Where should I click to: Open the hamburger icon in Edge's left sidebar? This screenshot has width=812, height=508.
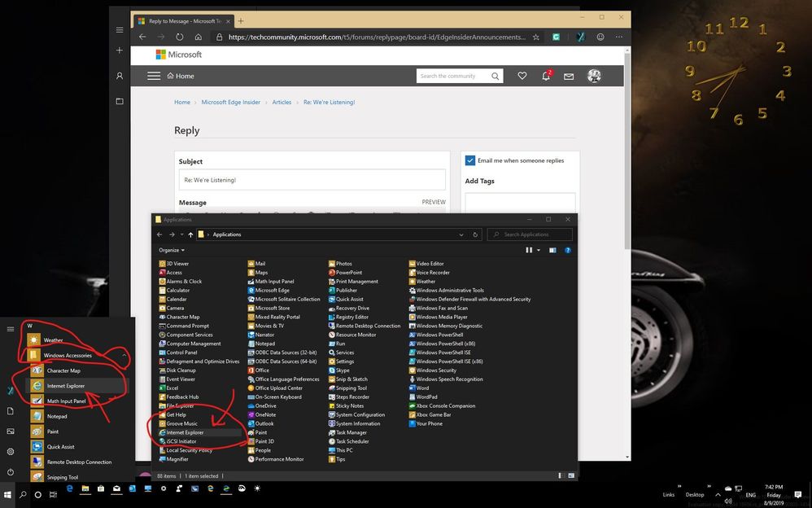point(120,30)
